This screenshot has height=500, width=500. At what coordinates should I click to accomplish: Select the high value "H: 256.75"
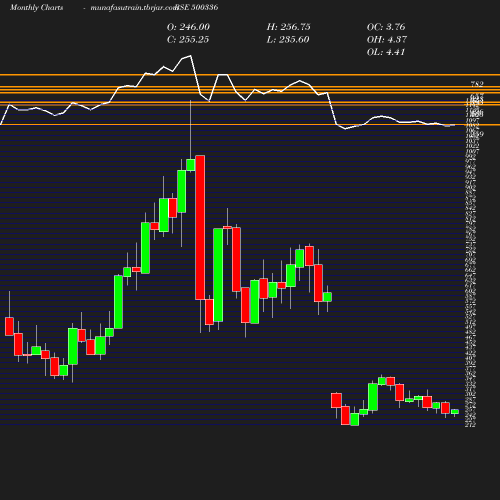point(289,27)
